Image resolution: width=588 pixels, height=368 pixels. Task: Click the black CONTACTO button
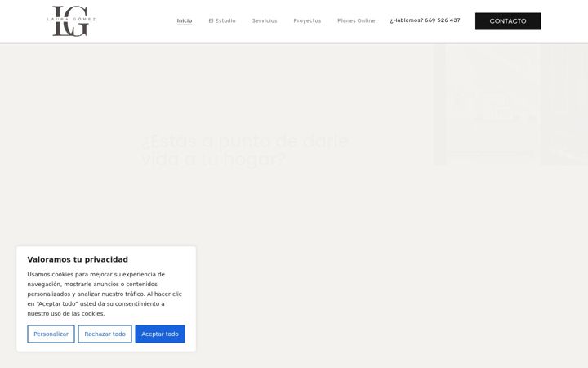(x=508, y=21)
